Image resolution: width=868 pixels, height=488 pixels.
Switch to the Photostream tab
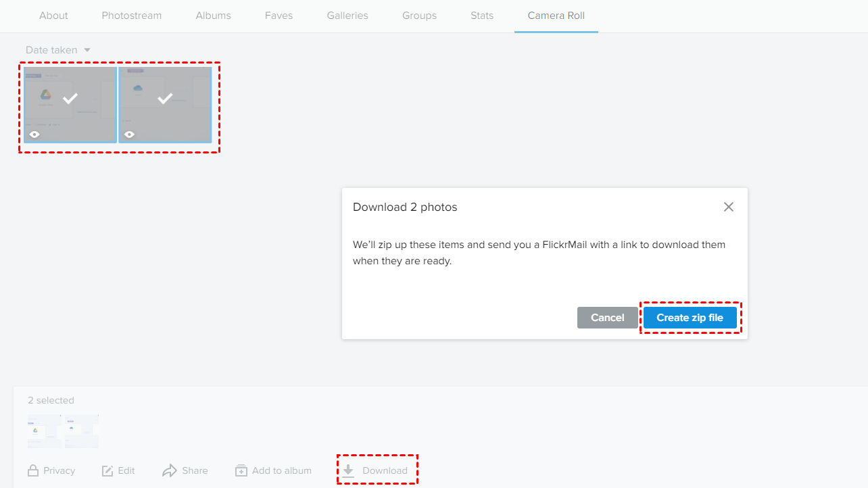pos(132,16)
